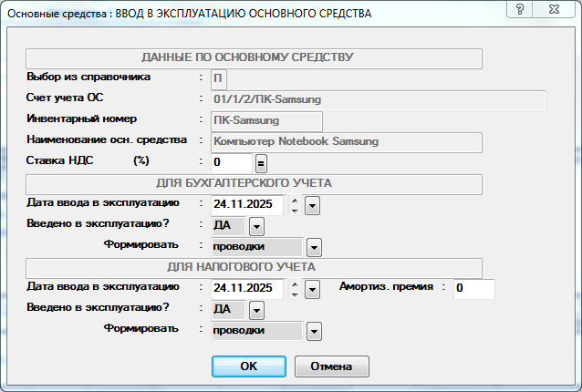
Task: Click the 'Ставка НДС' input field
Action: point(231,163)
